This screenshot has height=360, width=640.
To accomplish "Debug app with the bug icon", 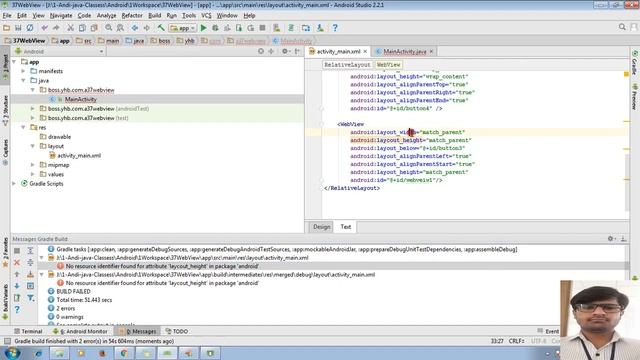I will point(215,28).
